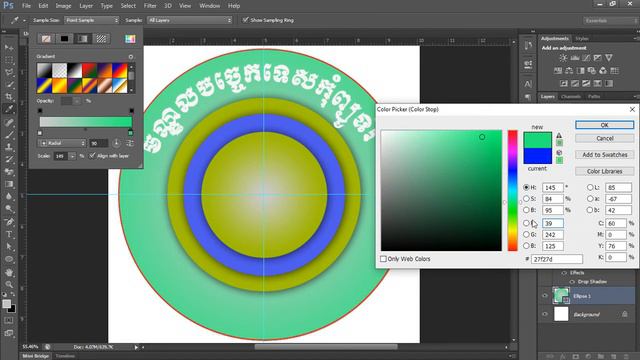Hide the Background layer

[x=545, y=314]
